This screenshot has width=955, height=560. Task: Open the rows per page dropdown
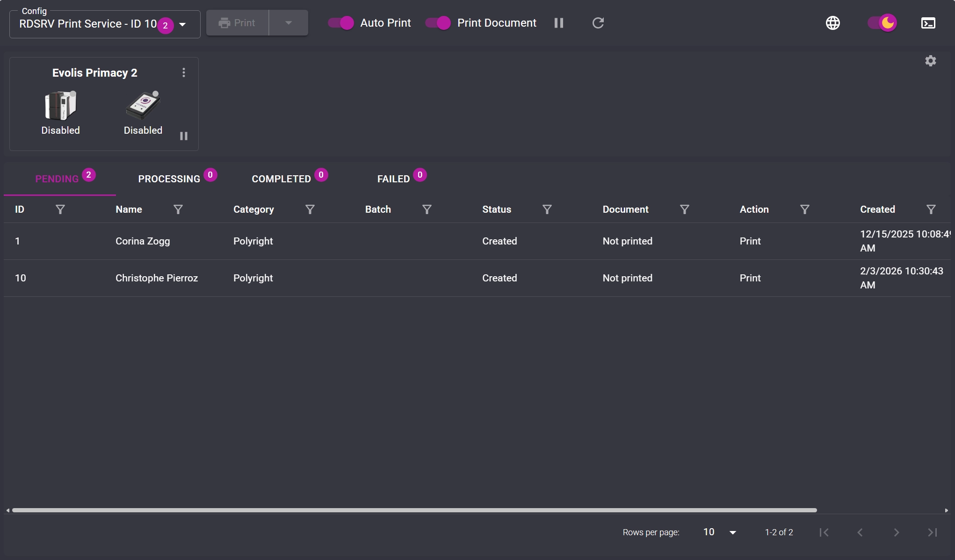click(720, 532)
